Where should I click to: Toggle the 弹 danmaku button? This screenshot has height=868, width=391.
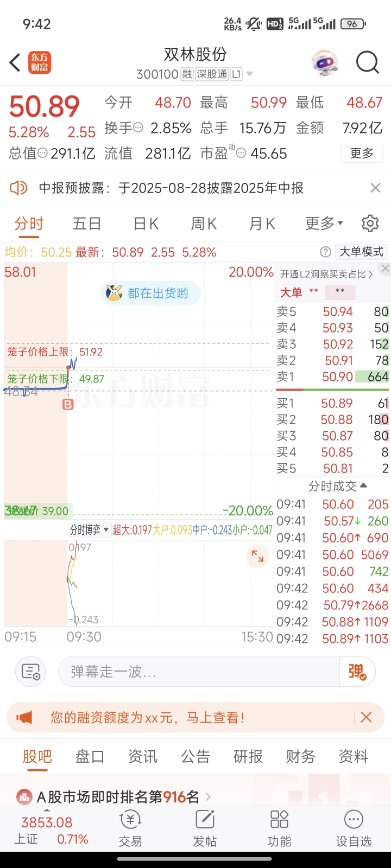pos(357,672)
